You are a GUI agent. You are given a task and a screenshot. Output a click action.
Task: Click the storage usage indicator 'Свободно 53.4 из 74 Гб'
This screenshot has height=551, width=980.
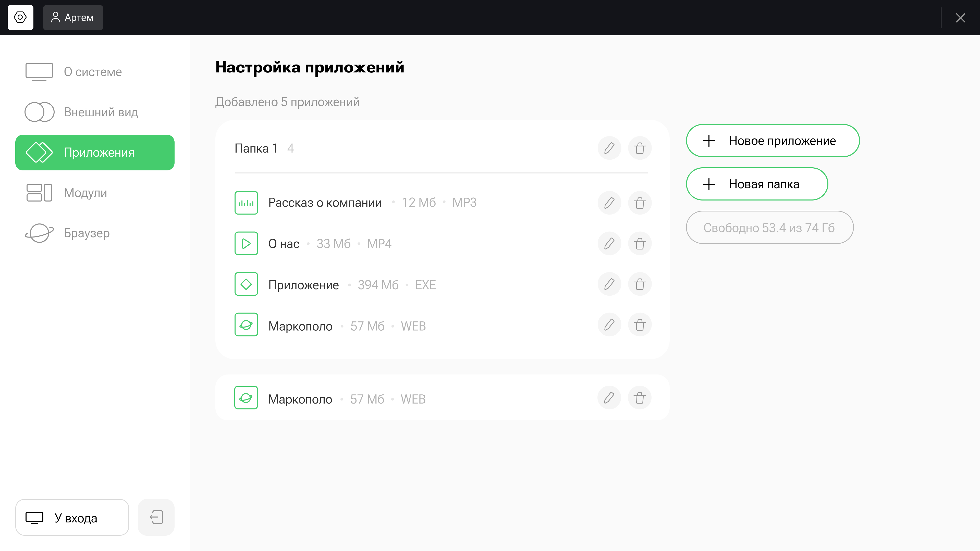click(x=769, y=227)
